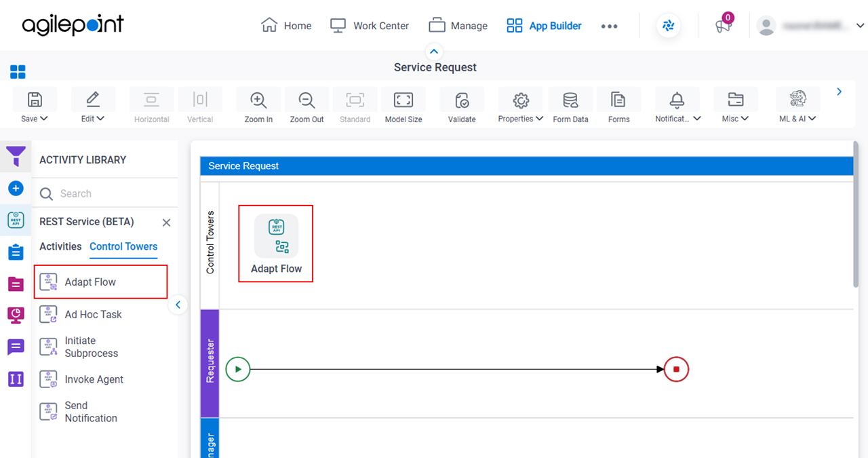Show more toolbar items right arrow
Viewport: 868px width, 458px height.
[x=840, y=92]
